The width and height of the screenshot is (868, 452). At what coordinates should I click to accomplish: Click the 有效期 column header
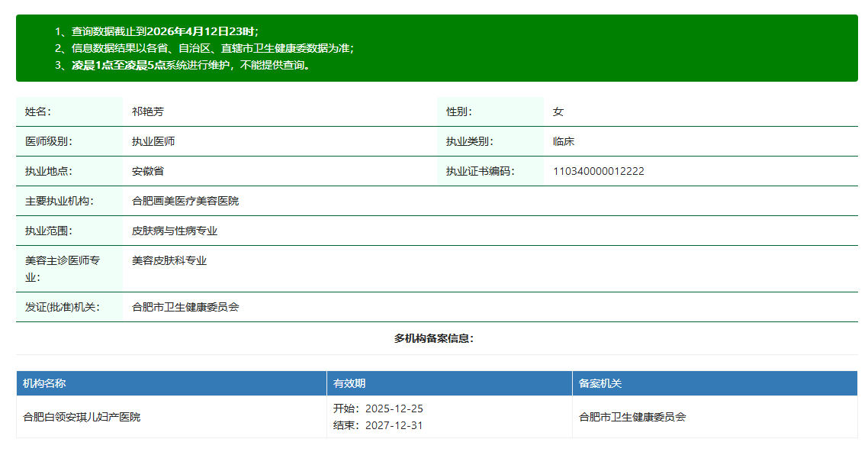point(349,383)
